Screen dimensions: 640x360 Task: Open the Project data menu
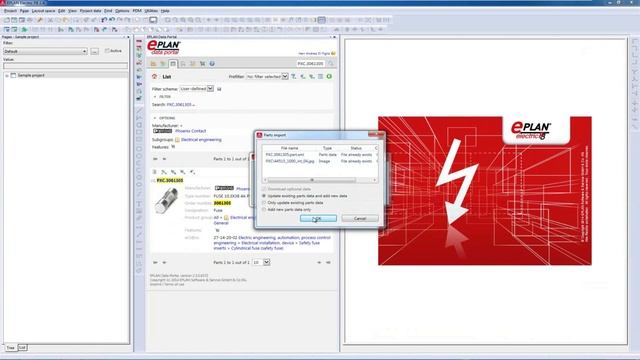coord(90,11)
